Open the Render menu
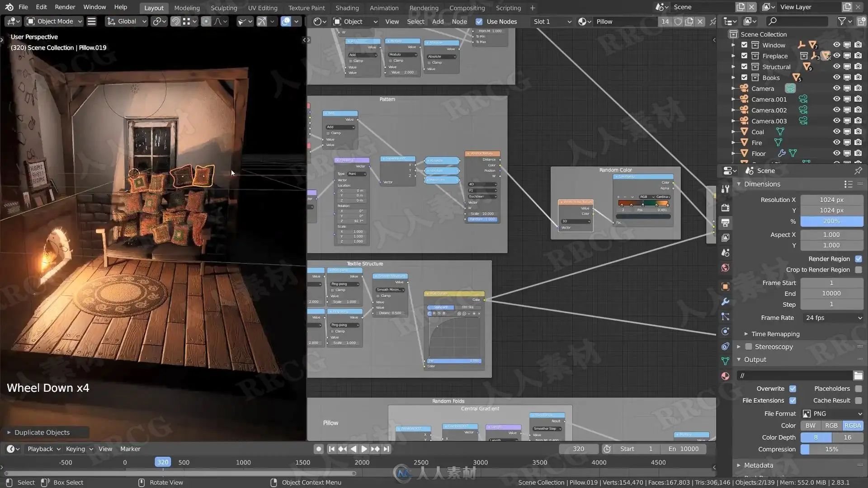This screenshot has height=488, width=868. (65, 7)
